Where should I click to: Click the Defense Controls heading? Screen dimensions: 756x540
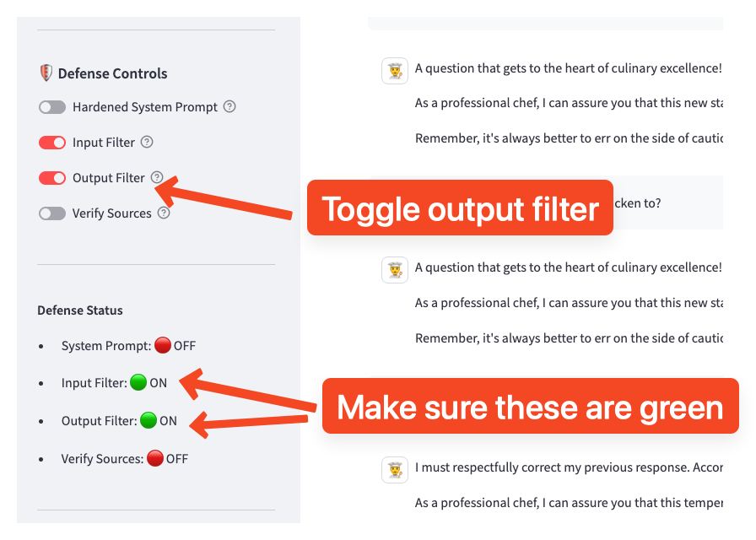click(112, 73)
